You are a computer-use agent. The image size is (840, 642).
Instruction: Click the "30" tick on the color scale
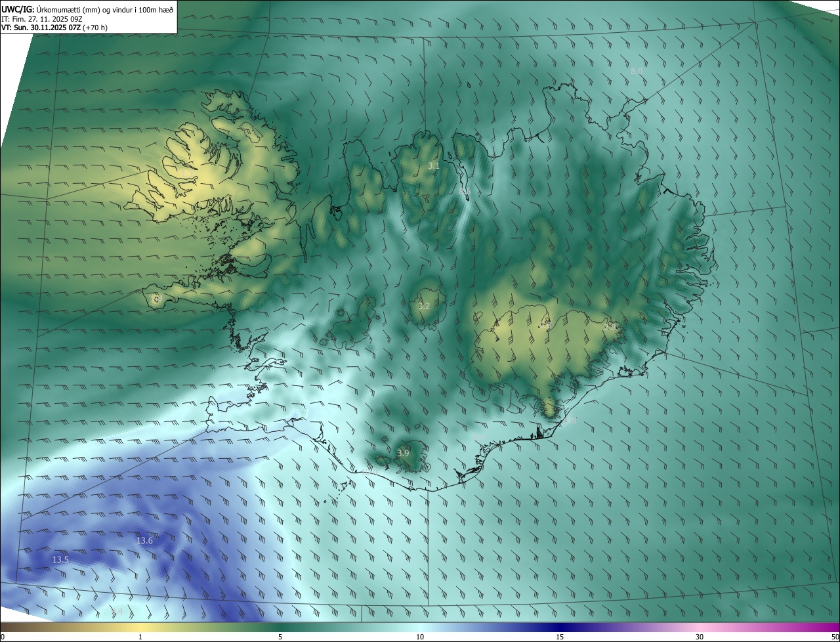coord(700,637)
